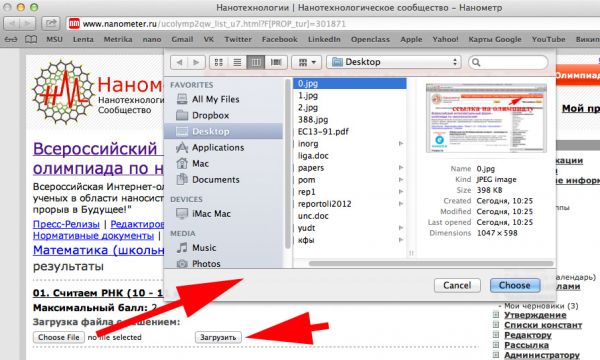The image size is (600, 360).
Task: Click the 0.jpg preview thumbnail
Action: tap(486, 118)
